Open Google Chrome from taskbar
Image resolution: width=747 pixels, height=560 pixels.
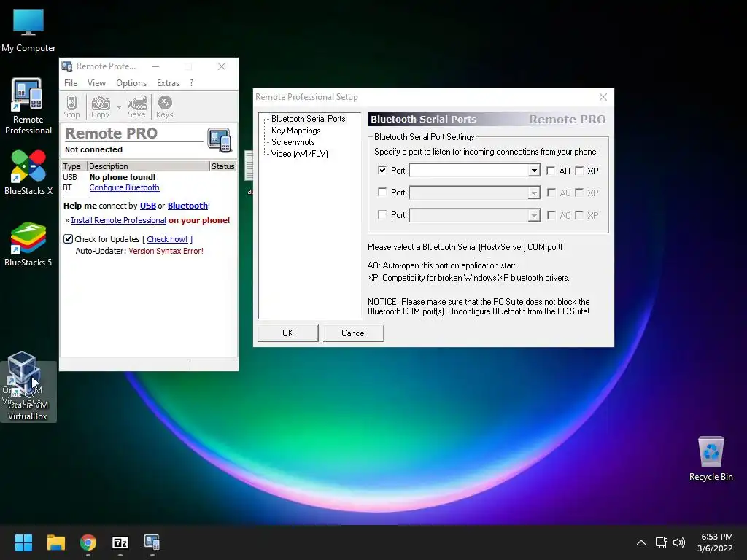click(x=88, y=542)
